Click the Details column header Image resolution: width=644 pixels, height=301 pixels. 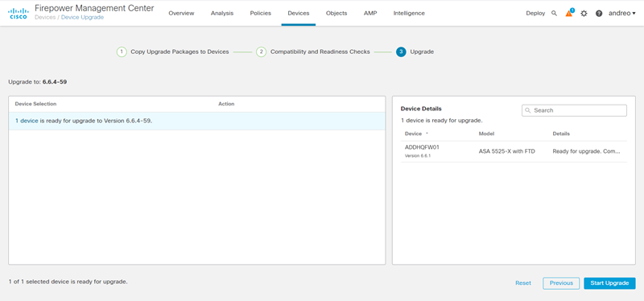561,134
